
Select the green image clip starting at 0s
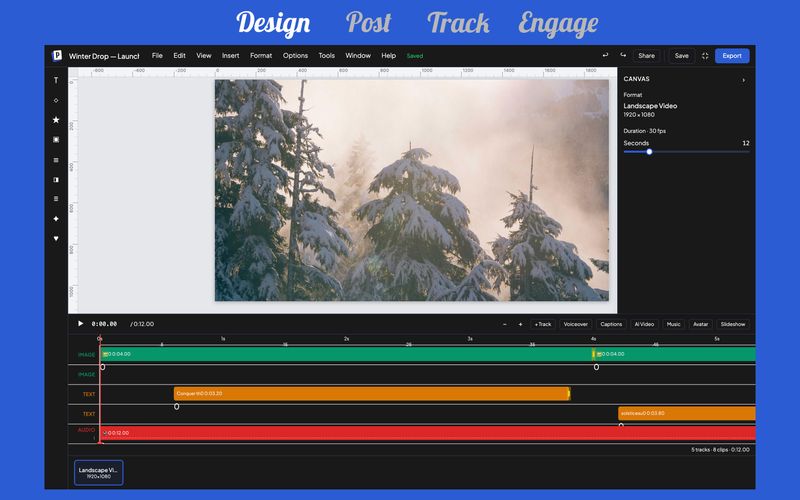tap(346, 354)
